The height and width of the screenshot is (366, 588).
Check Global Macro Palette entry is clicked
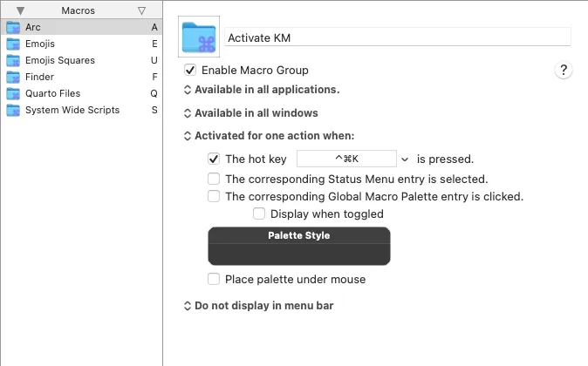tap(214, 196)
